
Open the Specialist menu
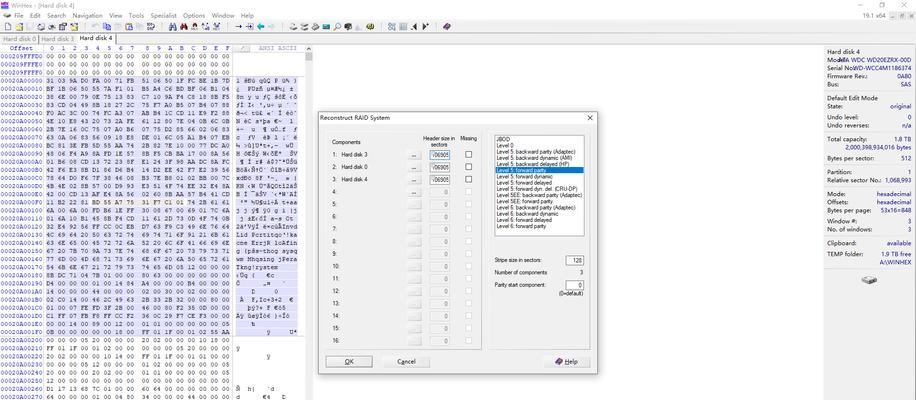164,15
